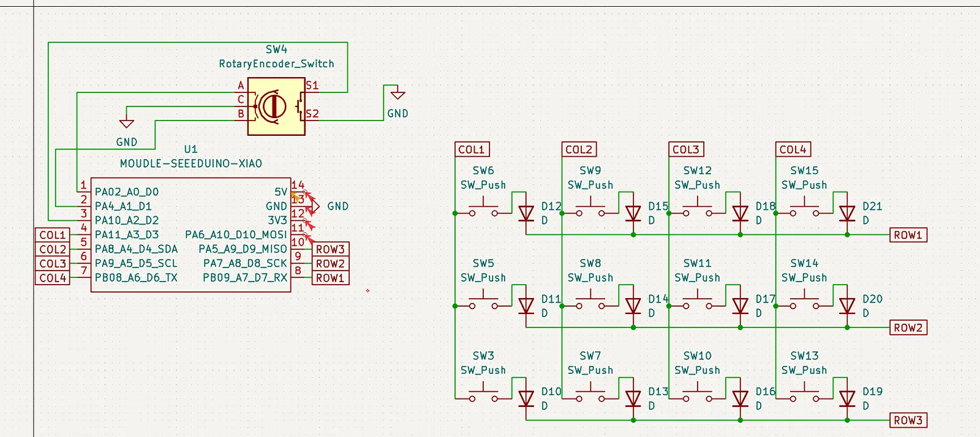
Task: Select diode D20 symbol
Action: pyautogui.click(x=847, y=305)
